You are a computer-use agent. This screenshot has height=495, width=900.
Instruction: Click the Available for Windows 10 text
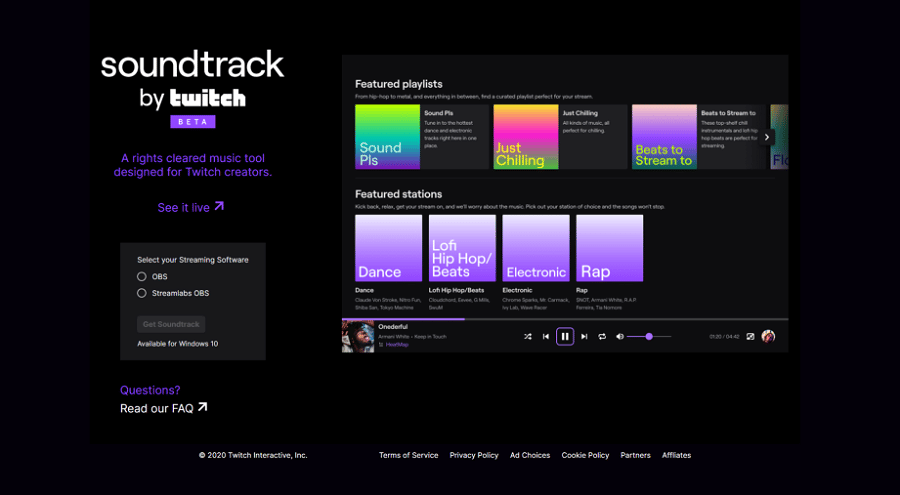point(177,343)
